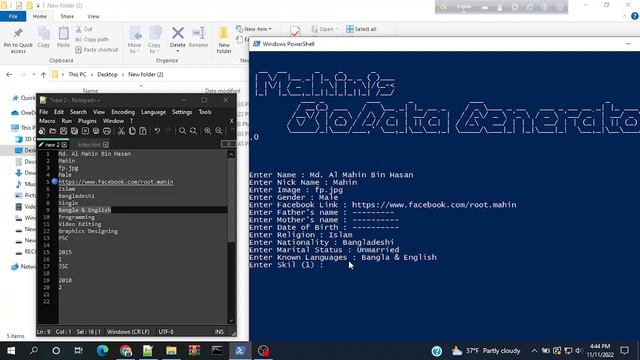Click the Zoom In icon in Notepad++ toolbar

click(x=208, y=131)
